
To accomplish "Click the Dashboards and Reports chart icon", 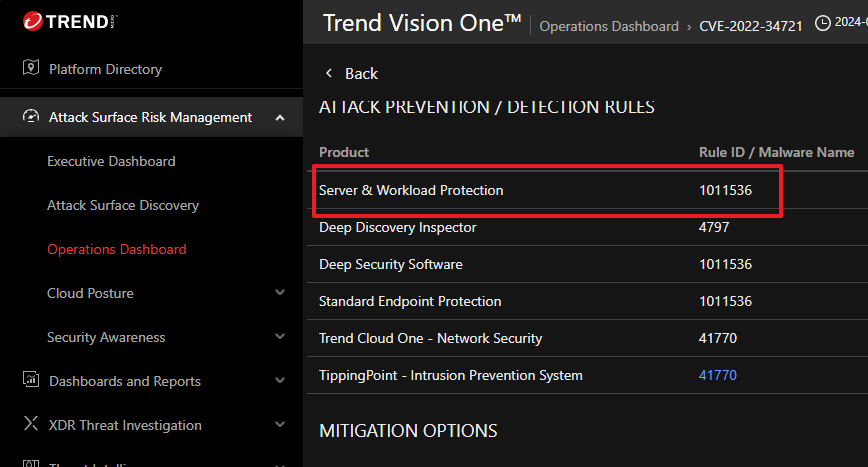I will point(30,381).
